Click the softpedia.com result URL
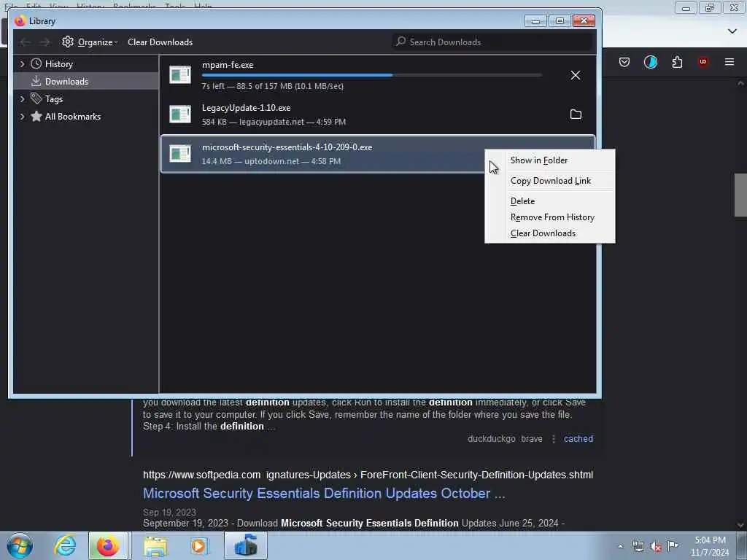Viewport: 747px width, 560px height. click(368, 475)
